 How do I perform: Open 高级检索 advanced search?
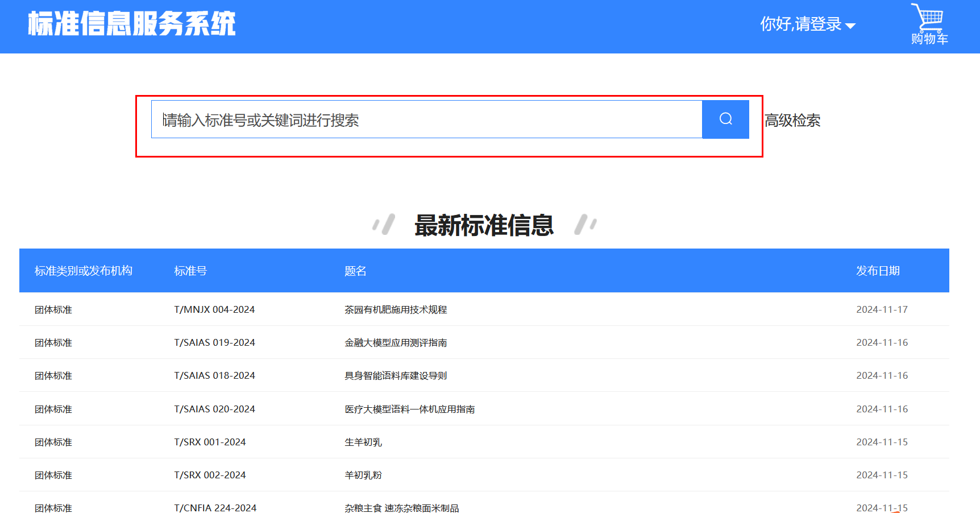792,121
